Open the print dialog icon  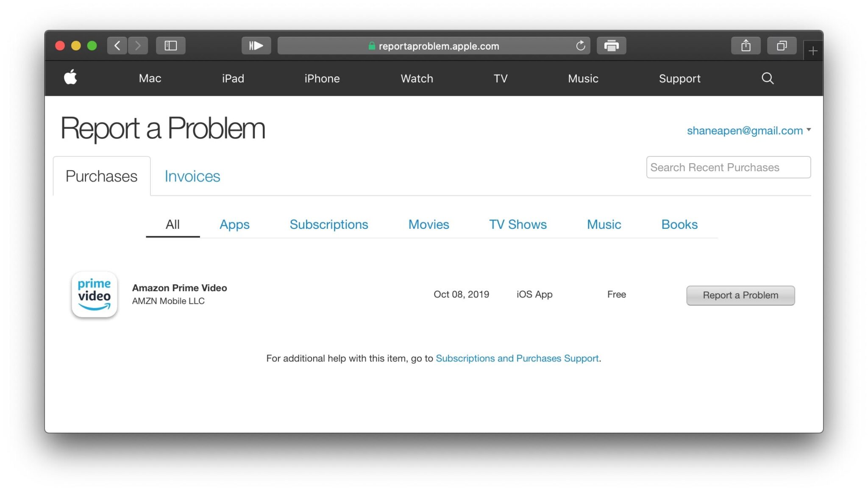coord(612,45)
